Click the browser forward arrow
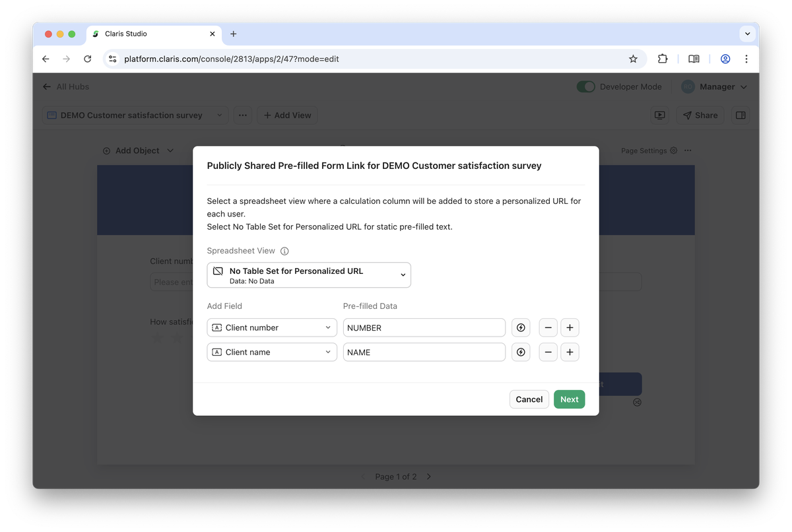Viewport: 792px width, 532px height. point(66,59)
